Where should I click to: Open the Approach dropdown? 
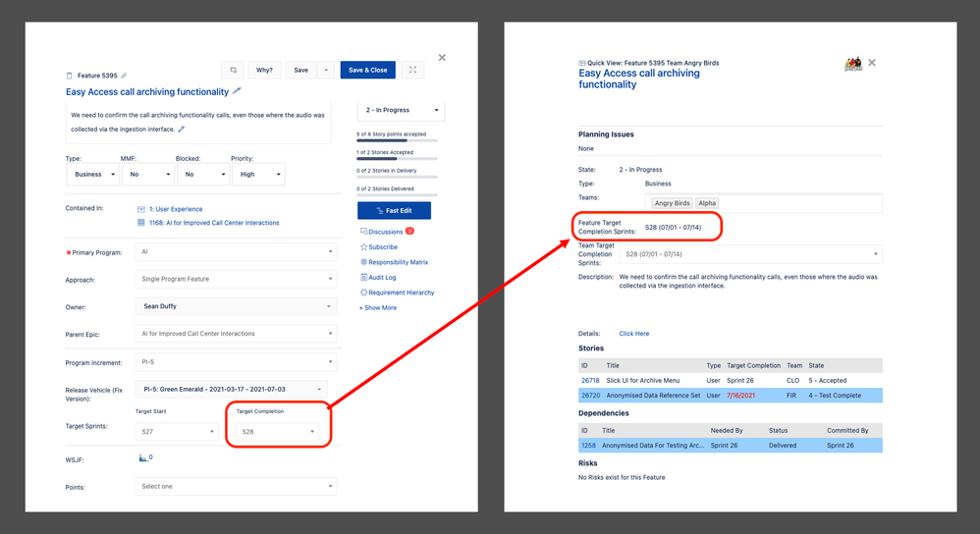point(237,279)
